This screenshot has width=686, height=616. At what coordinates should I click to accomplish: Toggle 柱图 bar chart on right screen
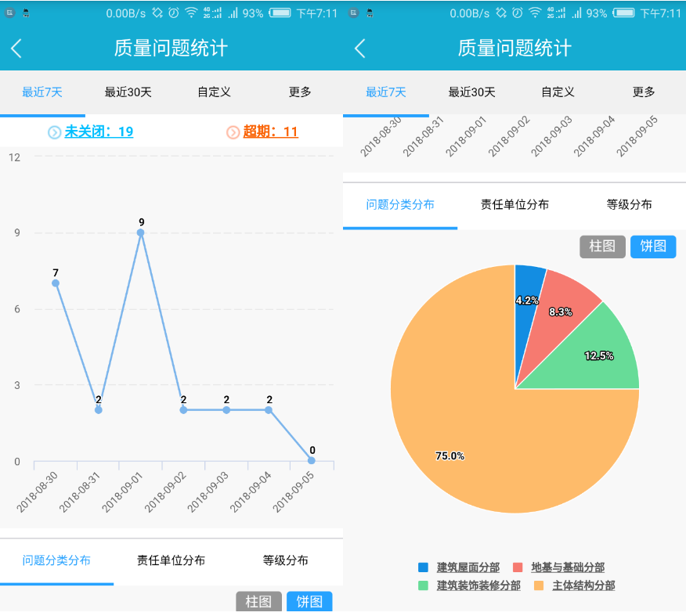602,247
